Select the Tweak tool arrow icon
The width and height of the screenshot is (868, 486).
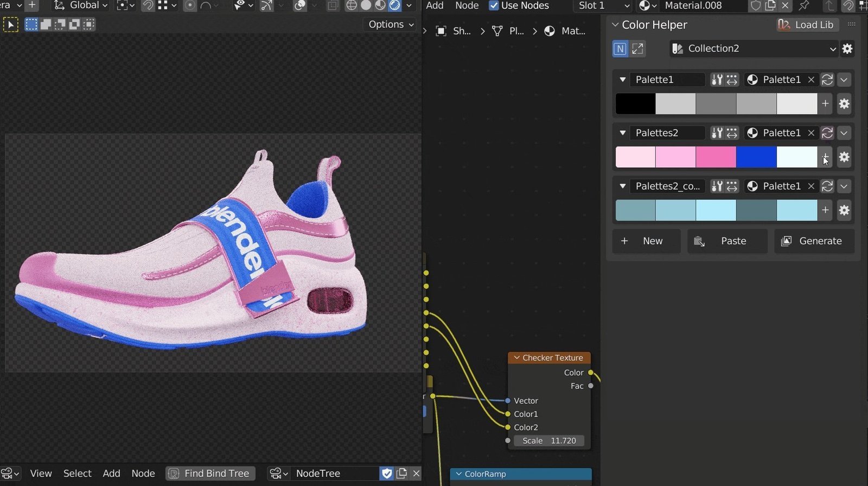coord(10,24)
